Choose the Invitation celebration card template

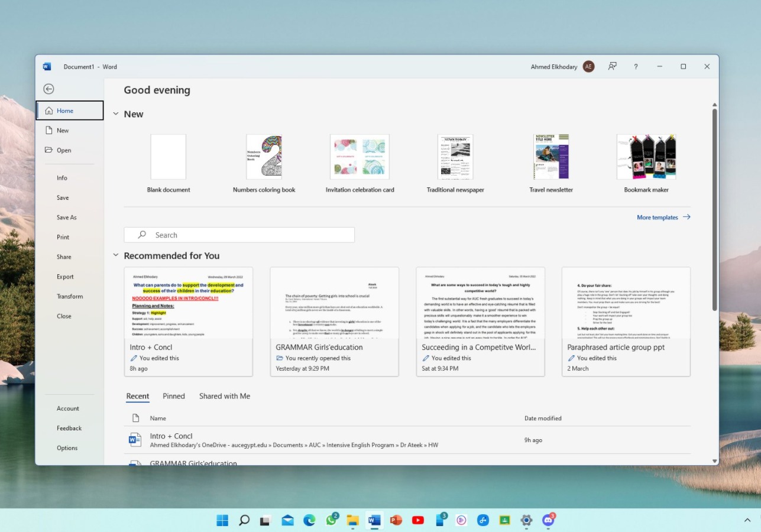click(360, 164)
